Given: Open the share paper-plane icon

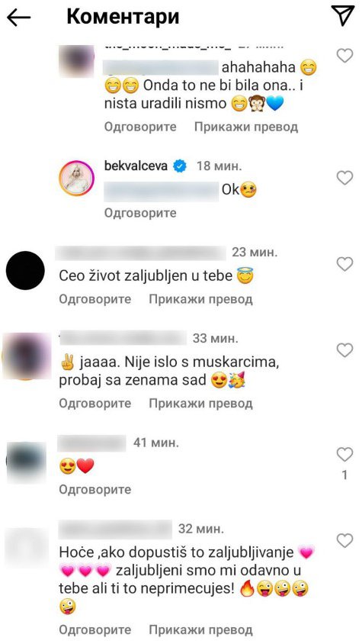Looking at the screenshot, I should 342,17.
